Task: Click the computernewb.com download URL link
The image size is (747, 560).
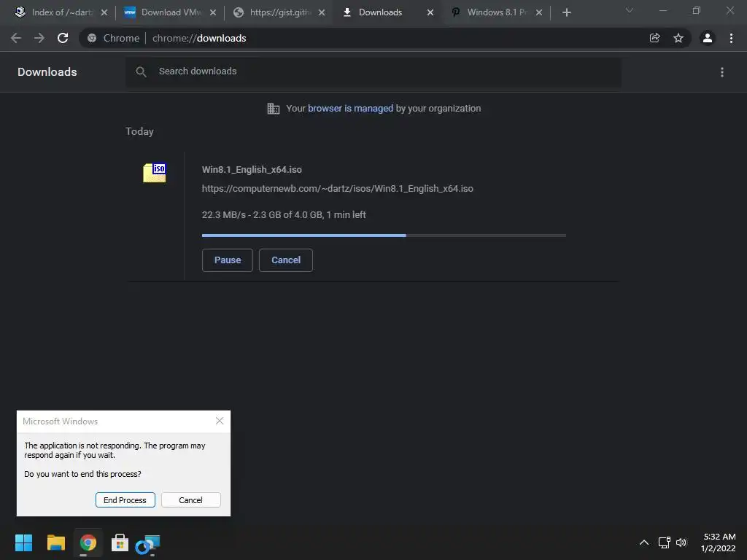Action: click(337, 189)
